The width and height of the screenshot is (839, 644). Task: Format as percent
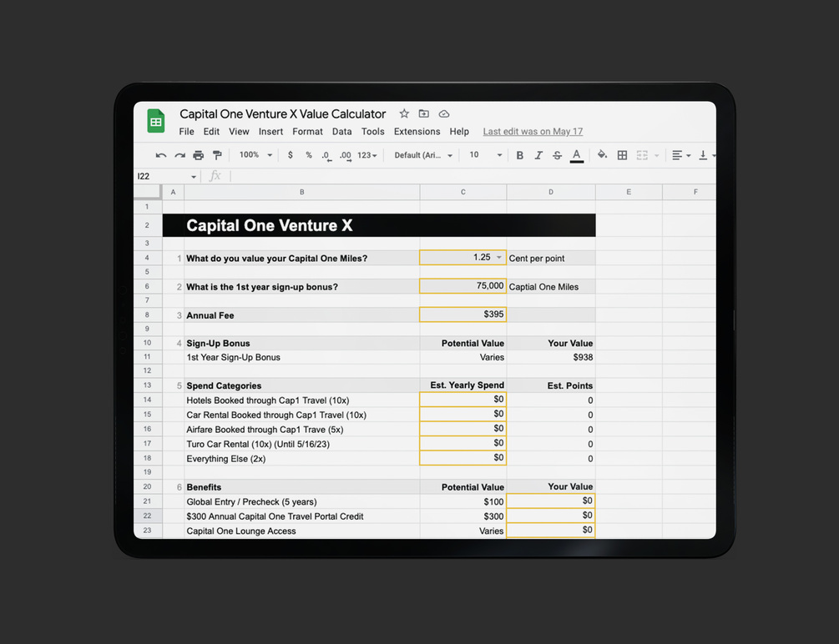tap(309, 155)
